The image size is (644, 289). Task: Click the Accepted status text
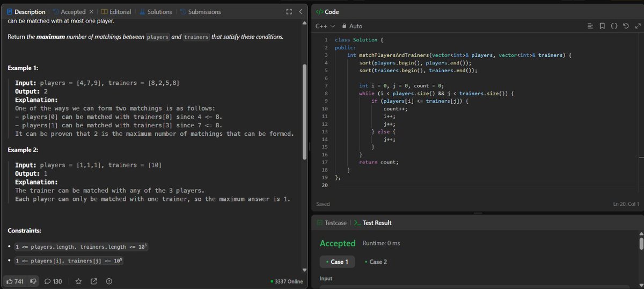[x=338, y=243]
